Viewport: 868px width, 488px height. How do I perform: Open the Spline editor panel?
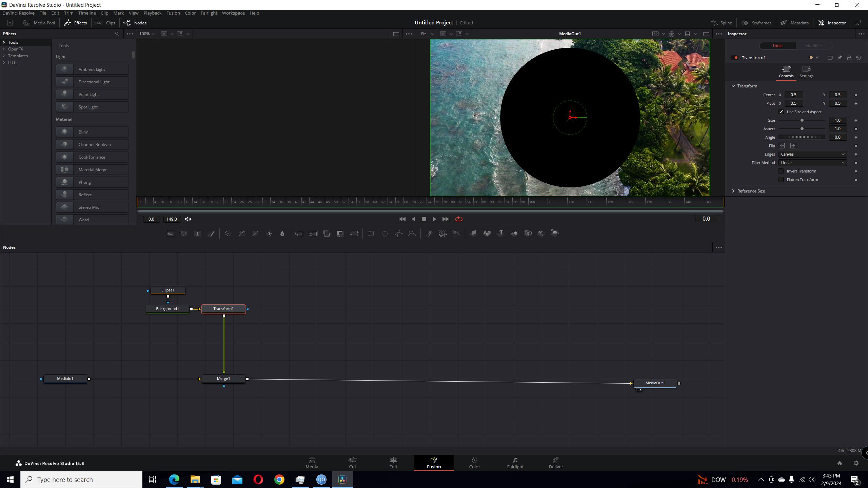(x=721, y=23)
